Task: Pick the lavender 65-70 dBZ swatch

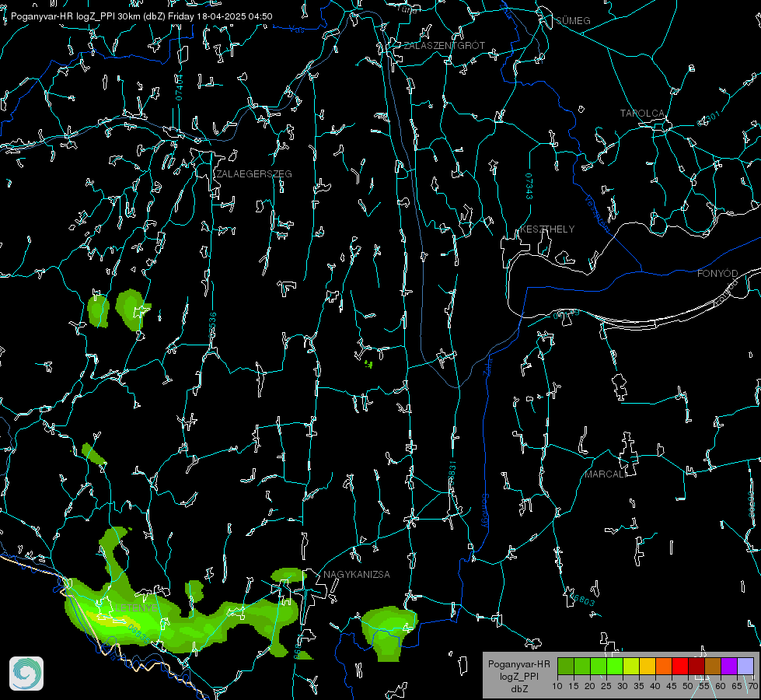Action: (x=745, y=666)
